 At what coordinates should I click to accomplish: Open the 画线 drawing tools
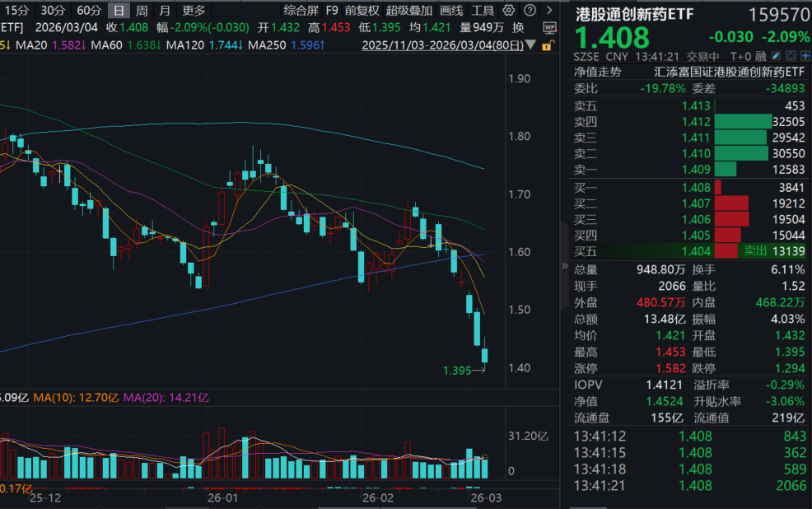pyautogui.click(x=451, y=11)
